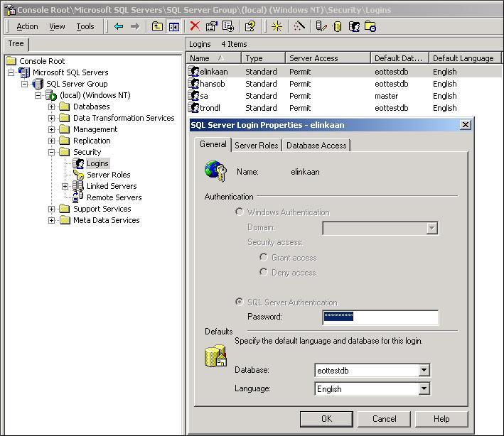This screenshot has width=504, height=436.
Task: Click the New Database cylinder icon
Action: point(337,27)
